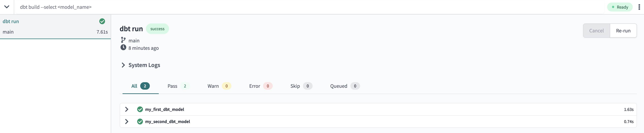Click the git branch icon next to main
644x133 pixels.
(123, 40)
